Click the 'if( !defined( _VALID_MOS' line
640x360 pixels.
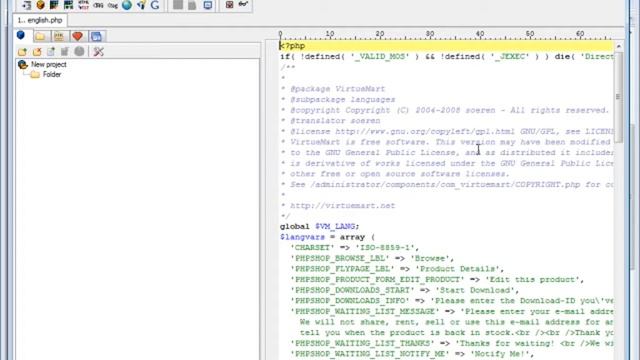(447, 57)
